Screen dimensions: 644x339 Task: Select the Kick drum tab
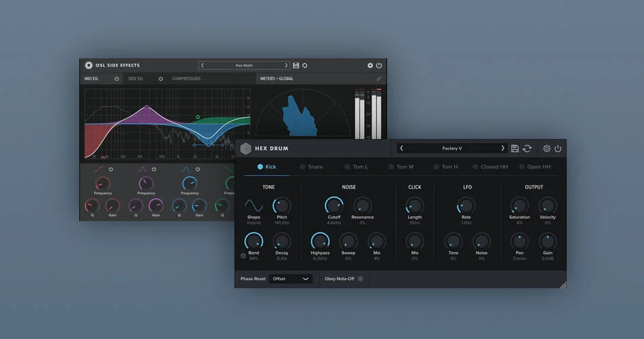[x=266, y=167]
